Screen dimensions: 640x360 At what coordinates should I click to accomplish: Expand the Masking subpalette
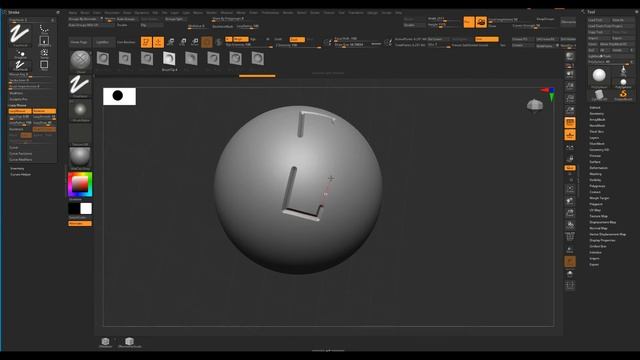pyautogui.click(x=596, y=174)
